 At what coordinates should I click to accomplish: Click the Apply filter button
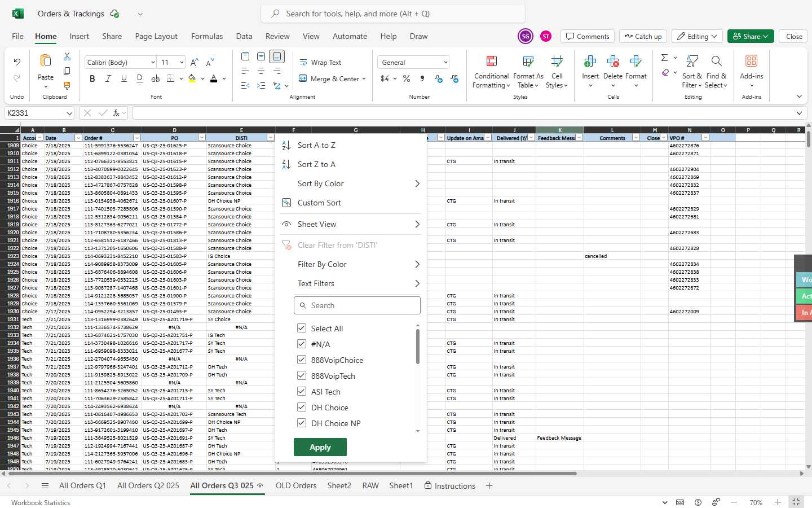click(320, 447)
